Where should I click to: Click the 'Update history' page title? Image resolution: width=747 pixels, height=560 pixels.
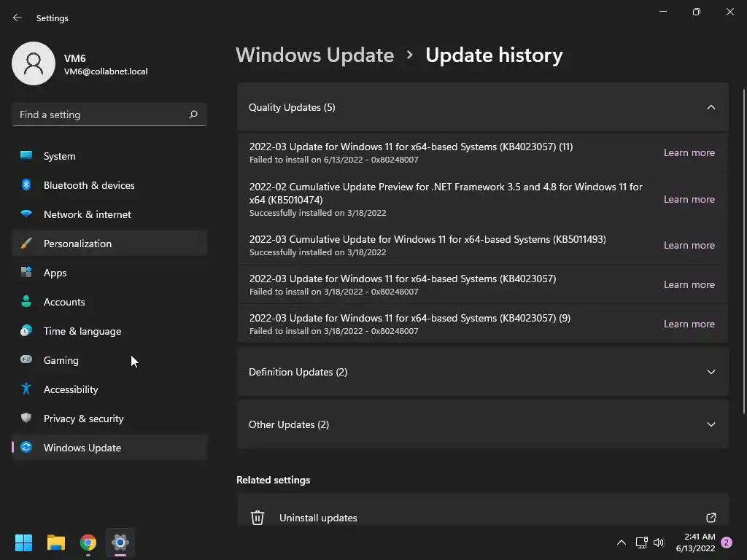point(494,55)
